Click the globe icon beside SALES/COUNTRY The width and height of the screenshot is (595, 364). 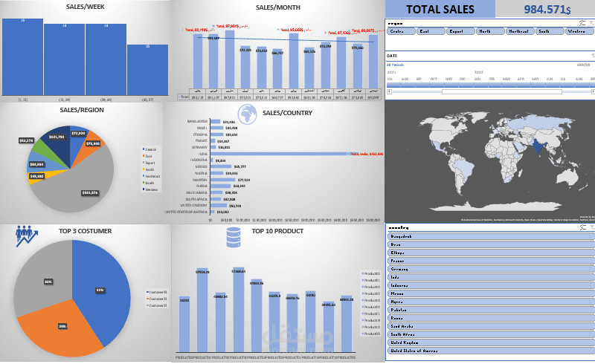(x=247, y=114)
